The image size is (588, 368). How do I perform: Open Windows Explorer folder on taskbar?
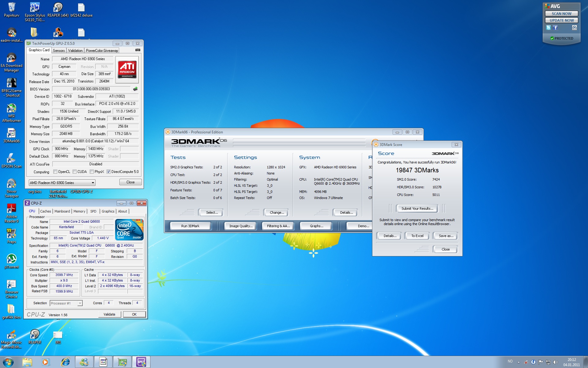click(27, 362)
